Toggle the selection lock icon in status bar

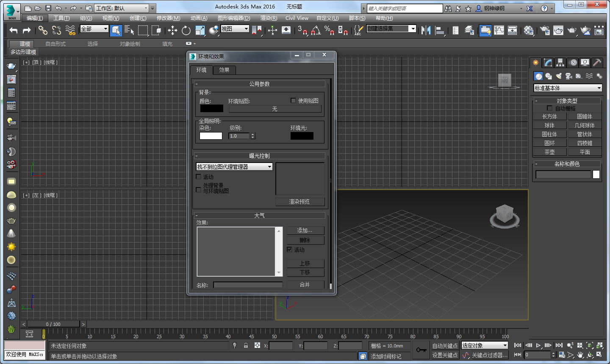point(246,345)
